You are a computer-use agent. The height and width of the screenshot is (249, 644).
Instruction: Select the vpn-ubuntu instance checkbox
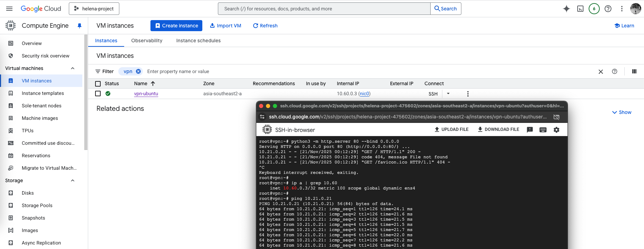click(98, 94)
